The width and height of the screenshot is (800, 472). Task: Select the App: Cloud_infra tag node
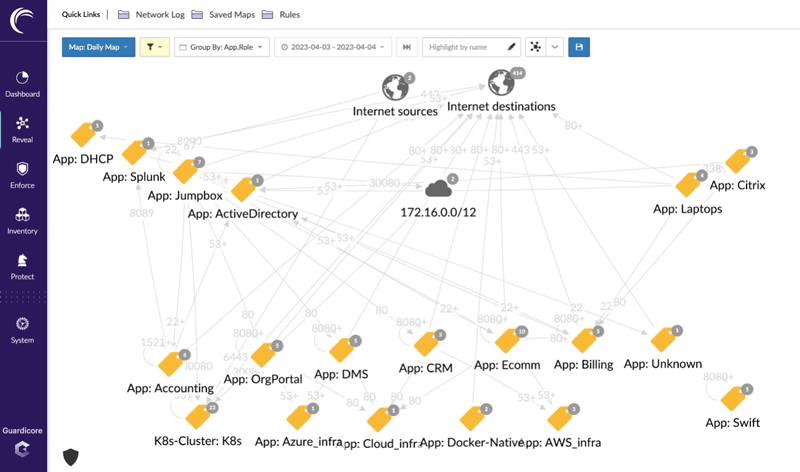point(380,419)
